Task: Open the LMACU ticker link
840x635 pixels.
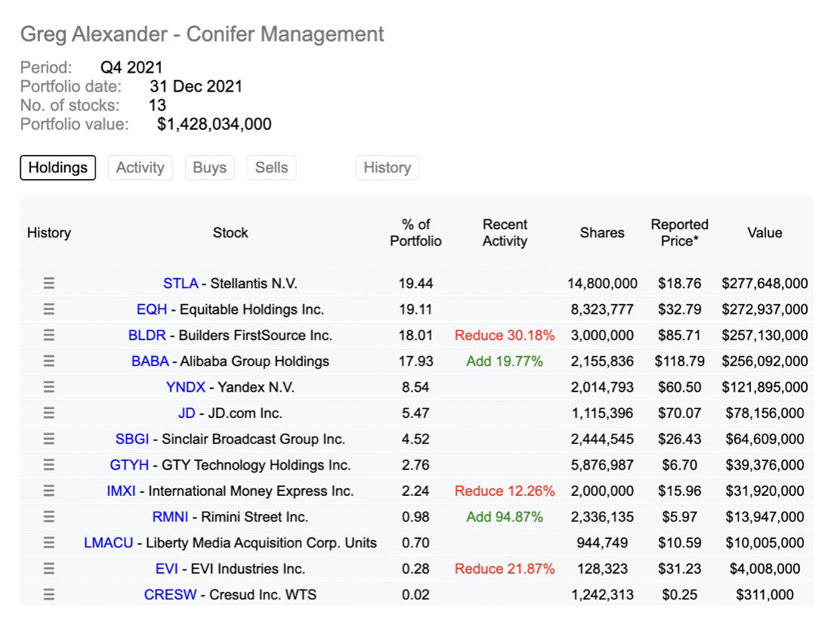Action: tap(108, 543)
